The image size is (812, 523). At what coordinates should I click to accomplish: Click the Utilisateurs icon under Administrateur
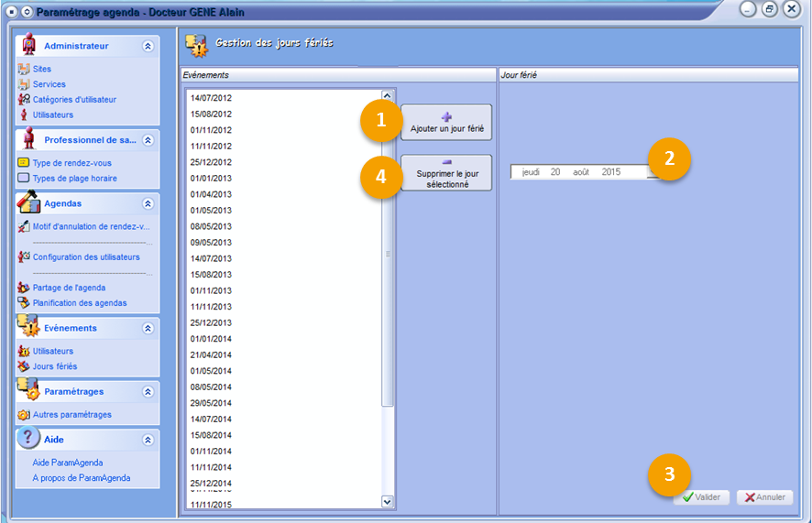point(24,115)
